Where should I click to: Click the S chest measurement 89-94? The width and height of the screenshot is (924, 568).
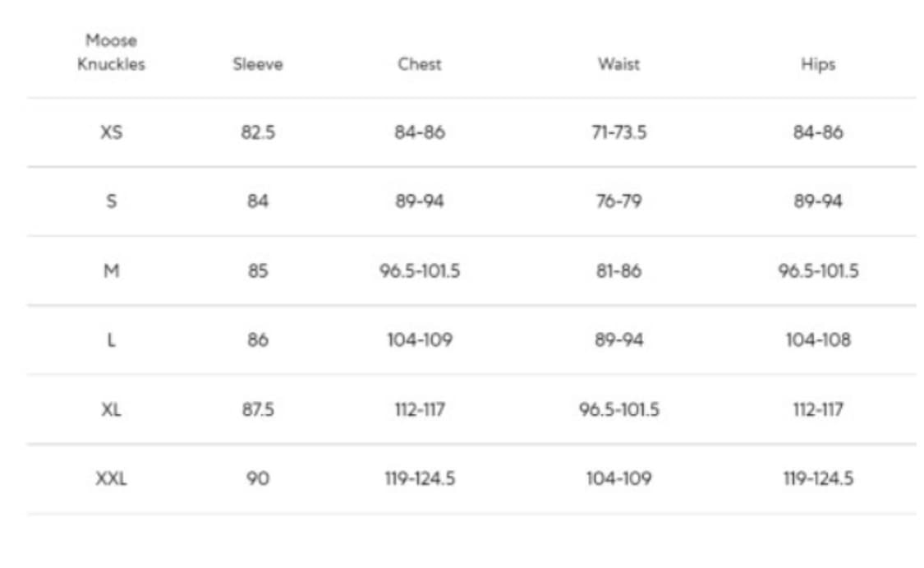(419, 201)
